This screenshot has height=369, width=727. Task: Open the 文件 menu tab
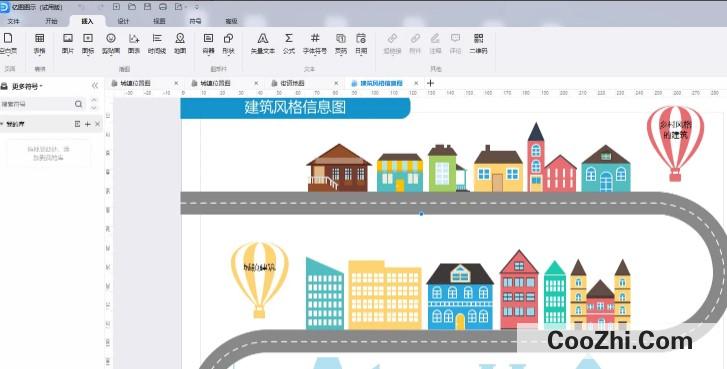pos(13,21)
